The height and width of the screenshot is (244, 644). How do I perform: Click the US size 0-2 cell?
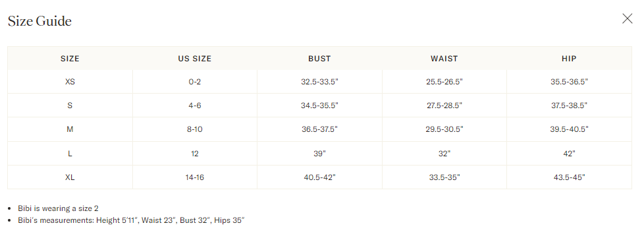(195, 82)
